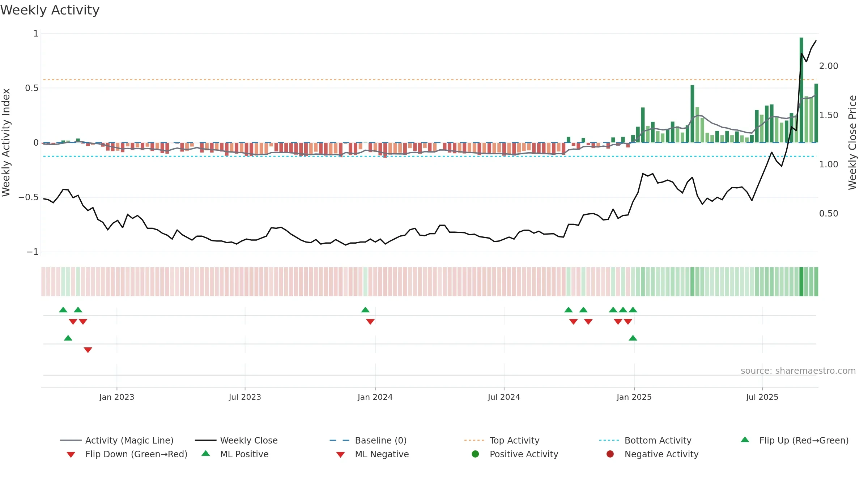Toggle Bottom Activity legend entry
Screen dimensions: 868x488
point(645,440)
